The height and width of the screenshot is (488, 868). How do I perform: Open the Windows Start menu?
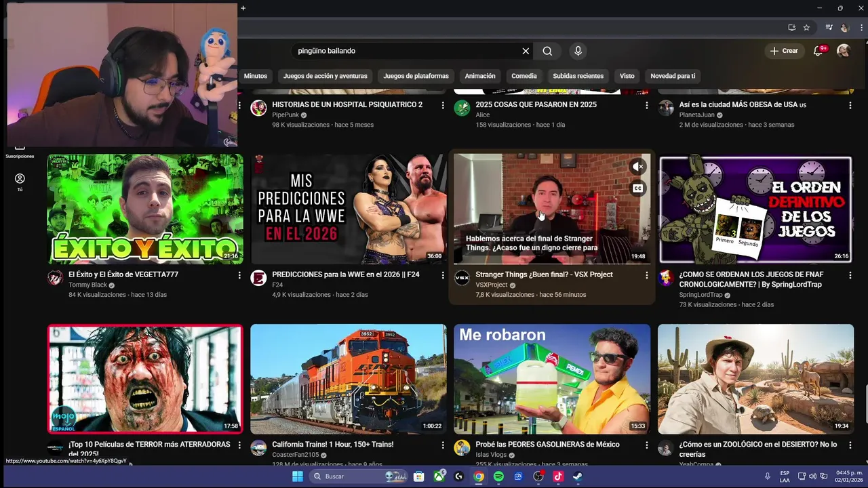pos(297,476)
